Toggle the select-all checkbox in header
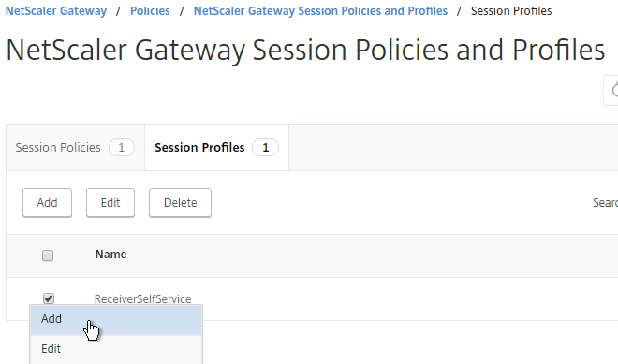 48,255
